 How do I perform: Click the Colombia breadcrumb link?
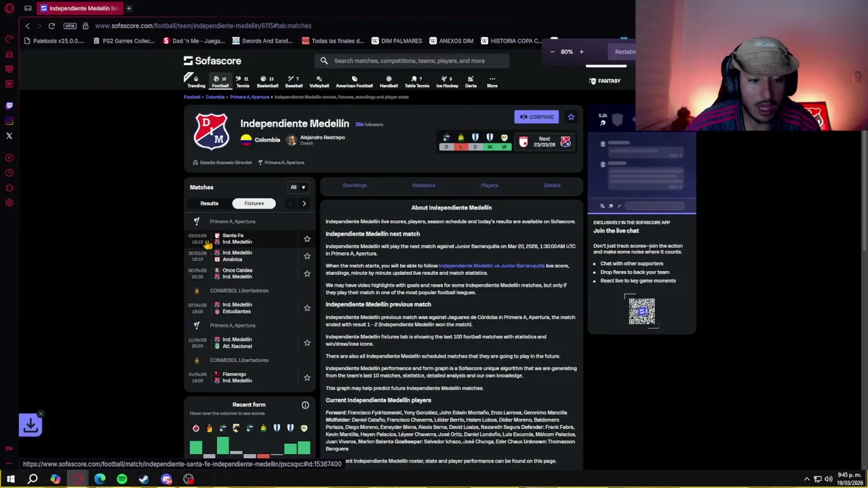click(215, 97)
